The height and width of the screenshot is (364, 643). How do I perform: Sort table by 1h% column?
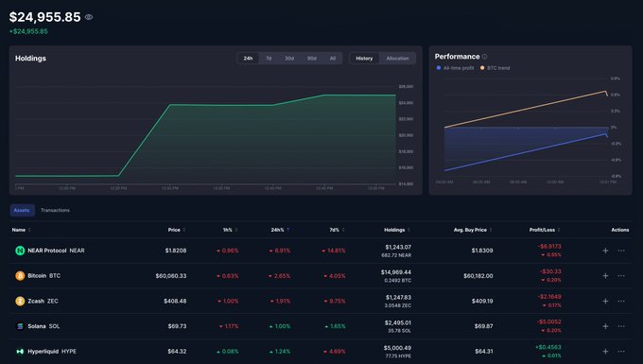click(230, 230)
